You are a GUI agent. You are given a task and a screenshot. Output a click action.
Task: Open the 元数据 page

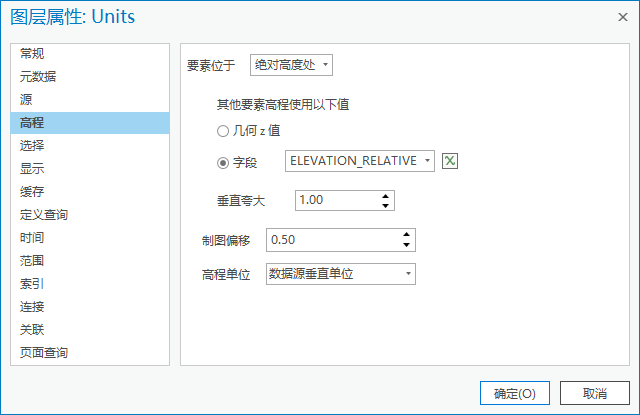[38, 77]
